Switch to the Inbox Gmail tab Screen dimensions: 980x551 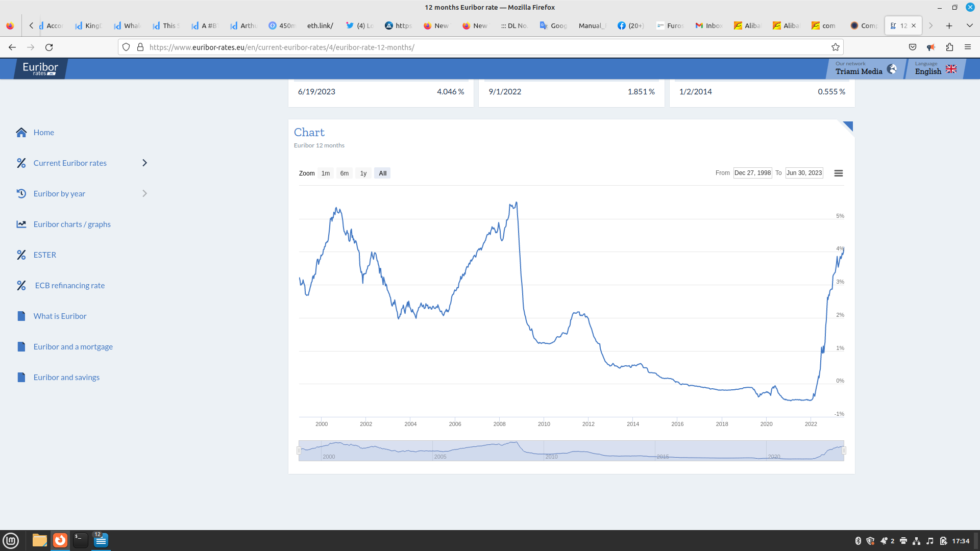708,26
